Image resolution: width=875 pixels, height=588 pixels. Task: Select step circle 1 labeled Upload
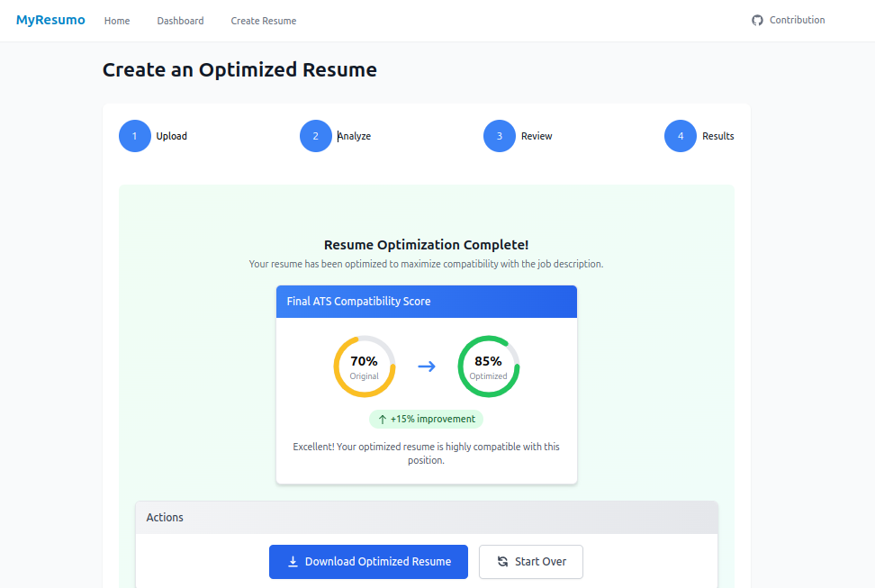[134, 135]
